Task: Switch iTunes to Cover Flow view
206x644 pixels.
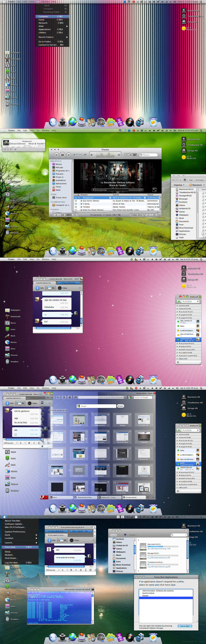Action: [x=135, y=155]
